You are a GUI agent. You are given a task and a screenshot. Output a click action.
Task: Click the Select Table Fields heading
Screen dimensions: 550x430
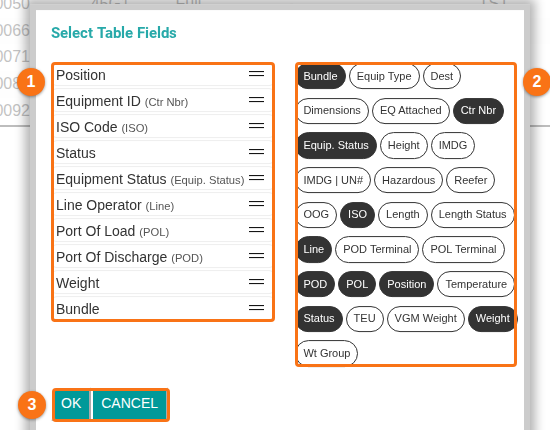[x=114, y=33]
